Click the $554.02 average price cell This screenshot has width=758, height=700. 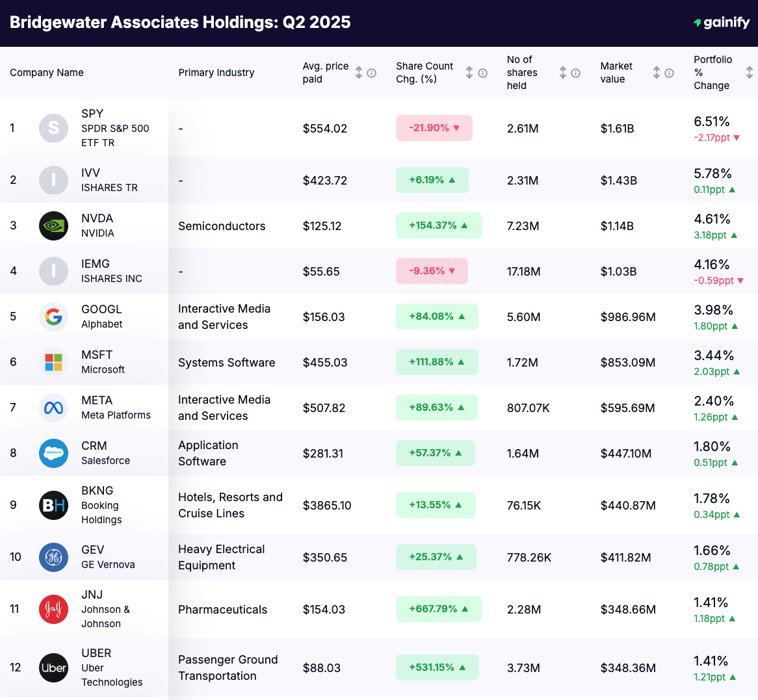pyautogui.click(x=325, y=129)
